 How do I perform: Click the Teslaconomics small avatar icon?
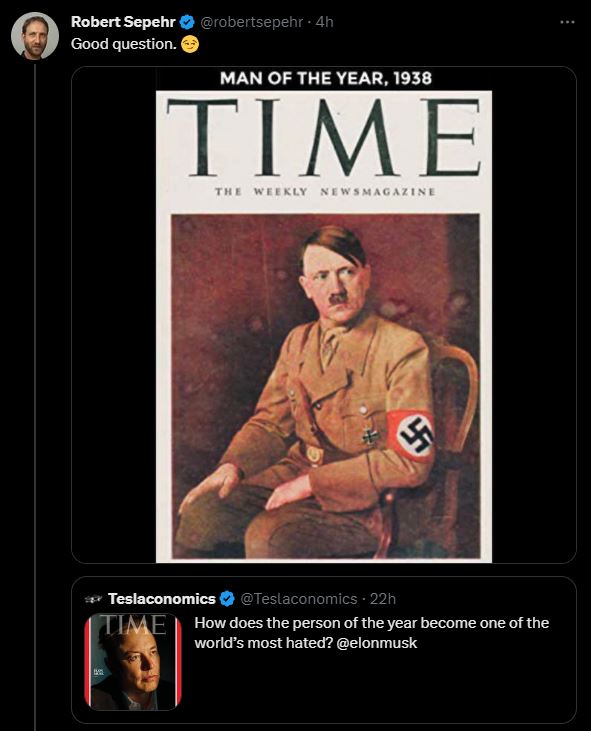(93, 599)
